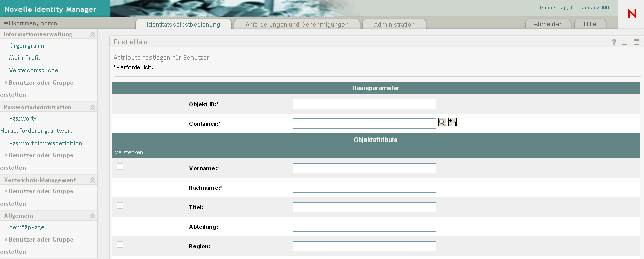
Task: Maximize the Erstellen portlet
Action: pyautogui.click(x=637, y=43)
